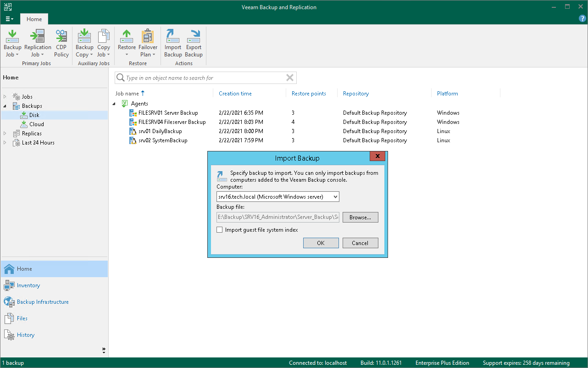The width and height of the screenshot is (588, 368).
Task: Select Jobs node in tree
Action: click(27, 97)
